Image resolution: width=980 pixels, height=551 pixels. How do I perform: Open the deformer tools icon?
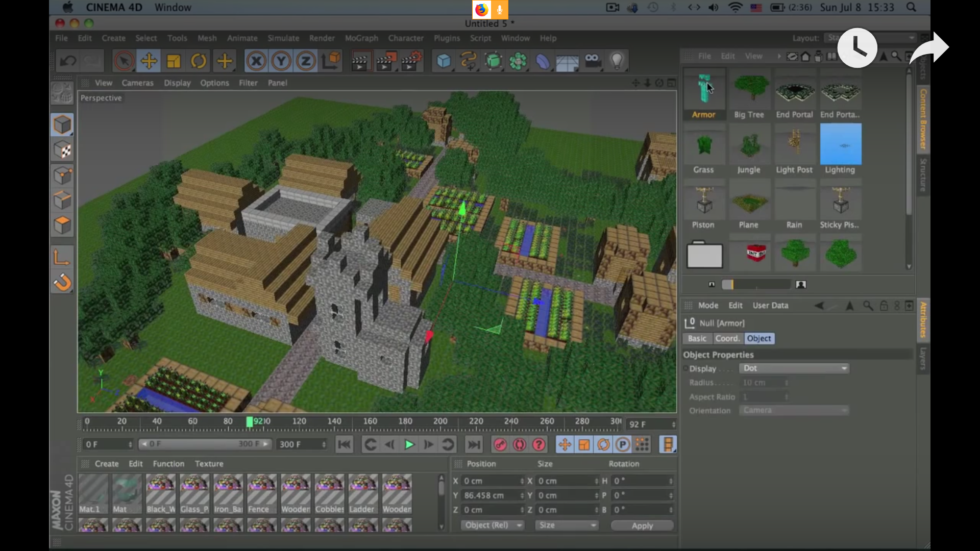click(543, 61)
